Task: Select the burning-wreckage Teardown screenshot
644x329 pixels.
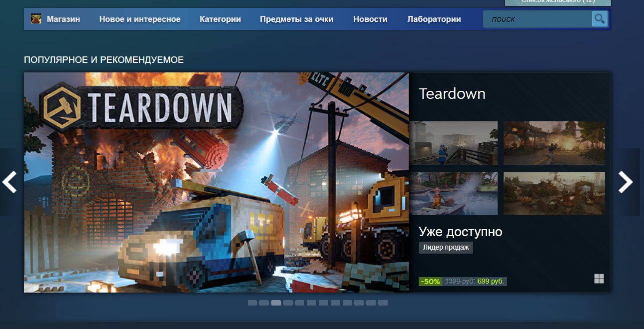Action: 554,143
